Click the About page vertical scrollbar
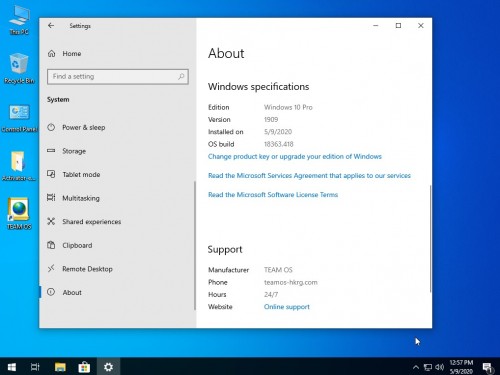The height and width of the screenshot is (375, 500). [430, 239]
